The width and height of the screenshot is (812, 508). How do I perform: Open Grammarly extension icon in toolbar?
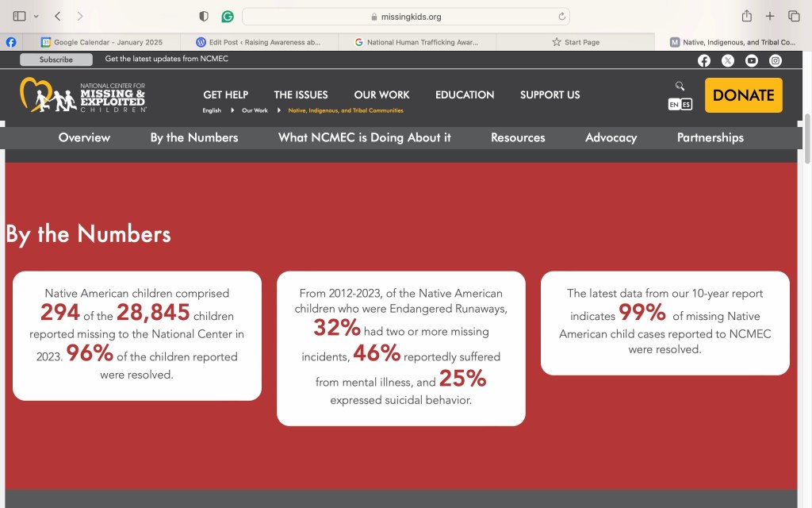(x=228, y=16)
